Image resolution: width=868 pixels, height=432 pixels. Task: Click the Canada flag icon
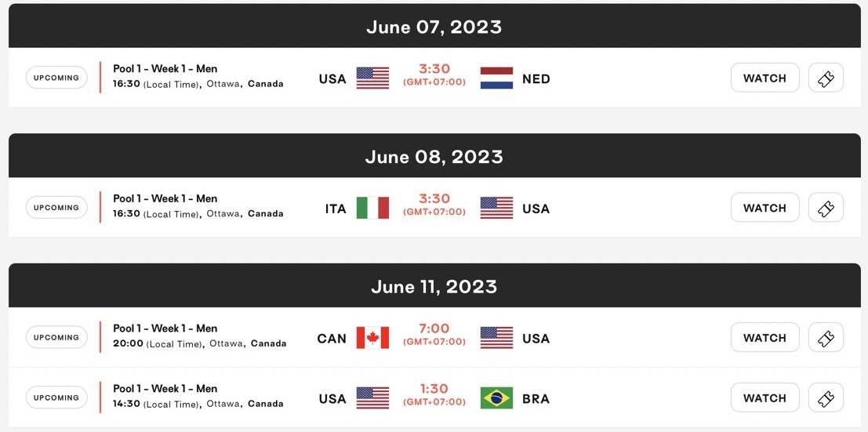tap(372, 337)
